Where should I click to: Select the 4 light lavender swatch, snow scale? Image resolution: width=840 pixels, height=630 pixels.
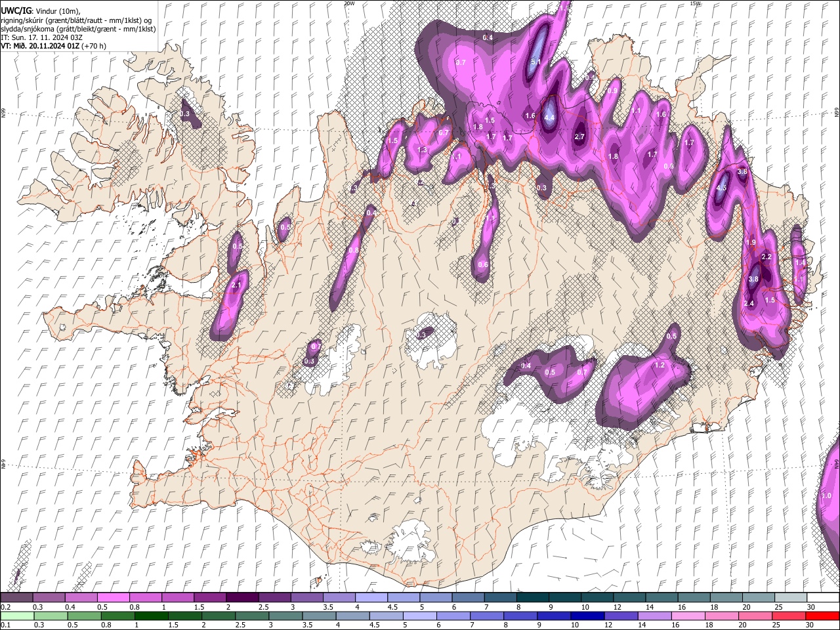371,598
